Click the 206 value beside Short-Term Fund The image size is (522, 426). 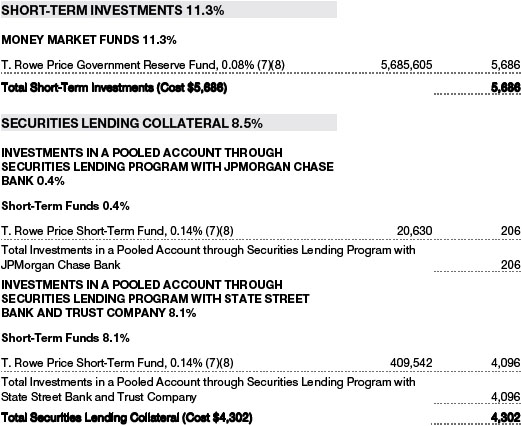(510, 231)
